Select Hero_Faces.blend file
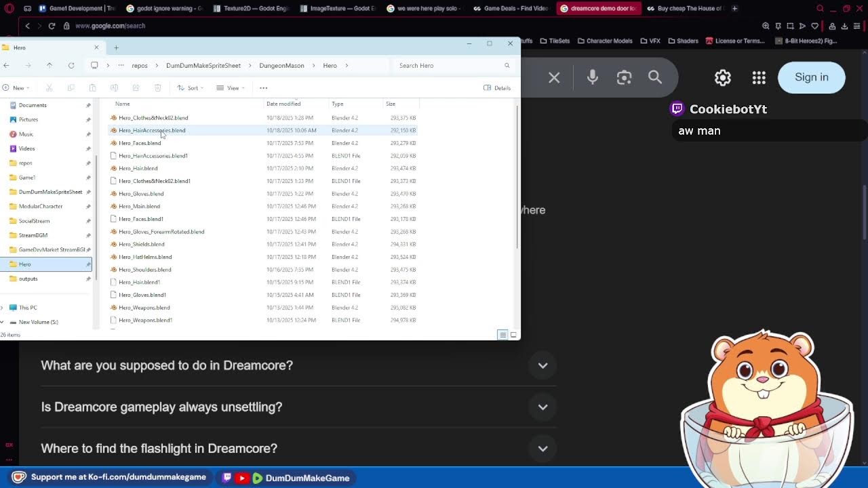 point(140,143)
